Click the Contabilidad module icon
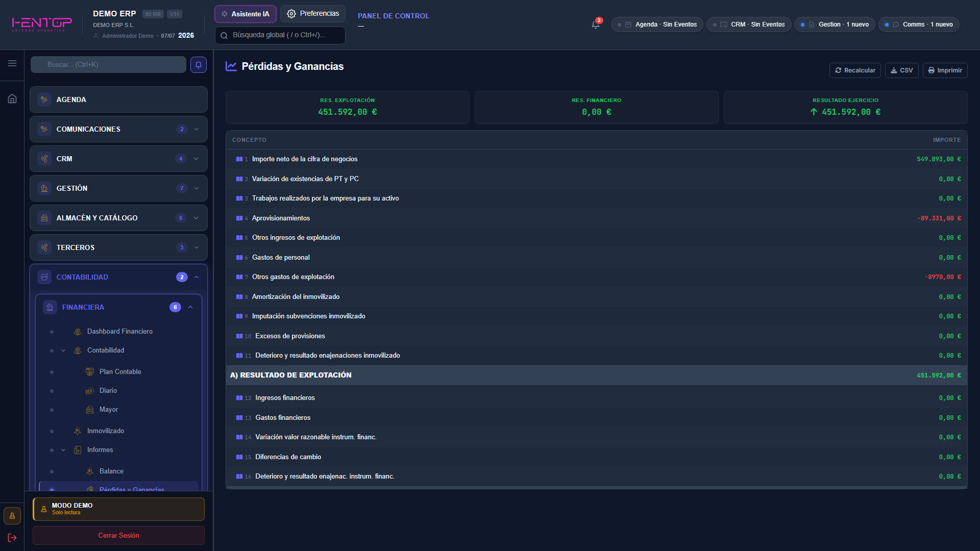 click(x=44, y=277)
